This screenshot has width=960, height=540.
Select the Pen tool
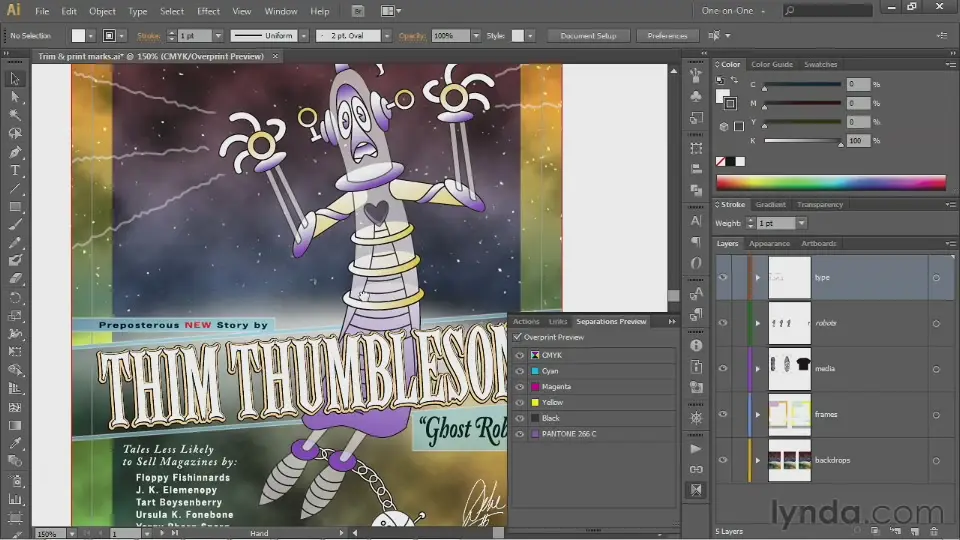(15, 152)
